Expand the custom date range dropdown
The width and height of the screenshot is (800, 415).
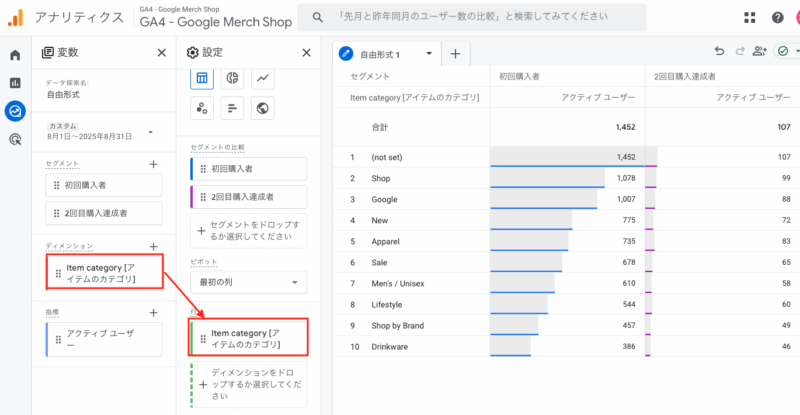coord(150,132)
